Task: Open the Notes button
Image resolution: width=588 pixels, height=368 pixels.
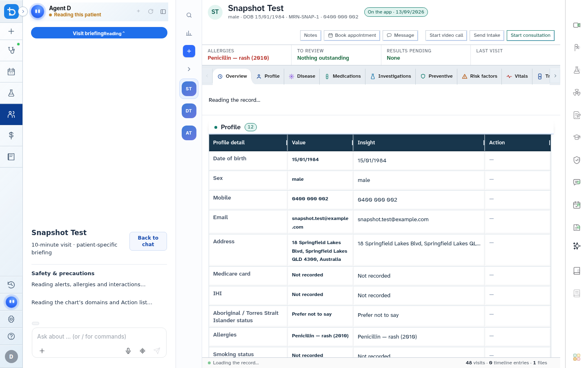Action: click(x=311, y=36)
